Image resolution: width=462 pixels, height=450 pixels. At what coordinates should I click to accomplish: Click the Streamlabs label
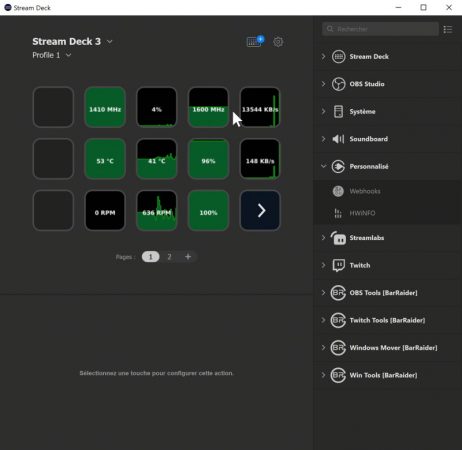tap(367, 238)
